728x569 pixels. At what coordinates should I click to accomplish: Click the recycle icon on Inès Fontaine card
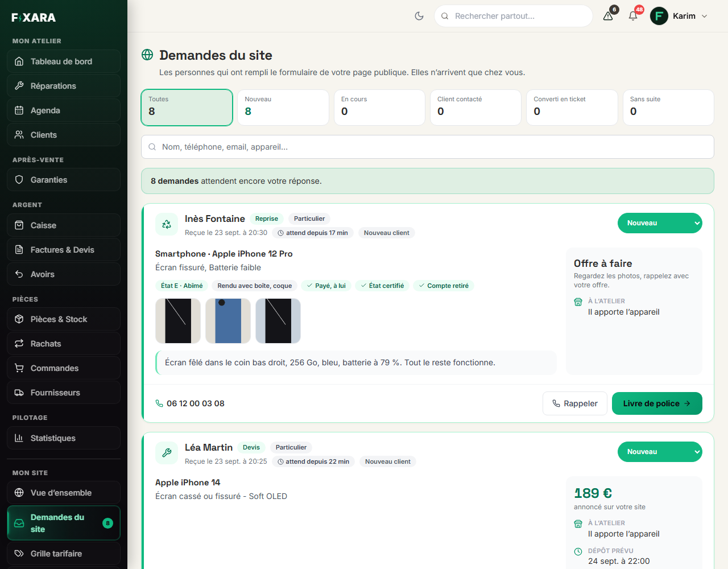(x=167, y=224)
